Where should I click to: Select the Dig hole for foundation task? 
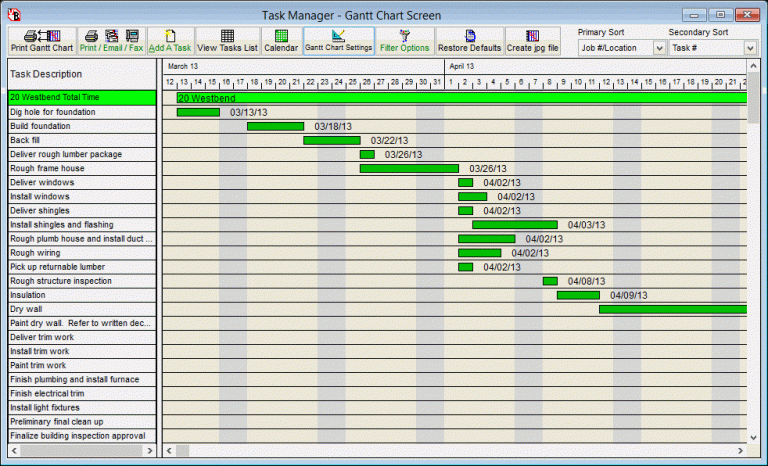82,112
